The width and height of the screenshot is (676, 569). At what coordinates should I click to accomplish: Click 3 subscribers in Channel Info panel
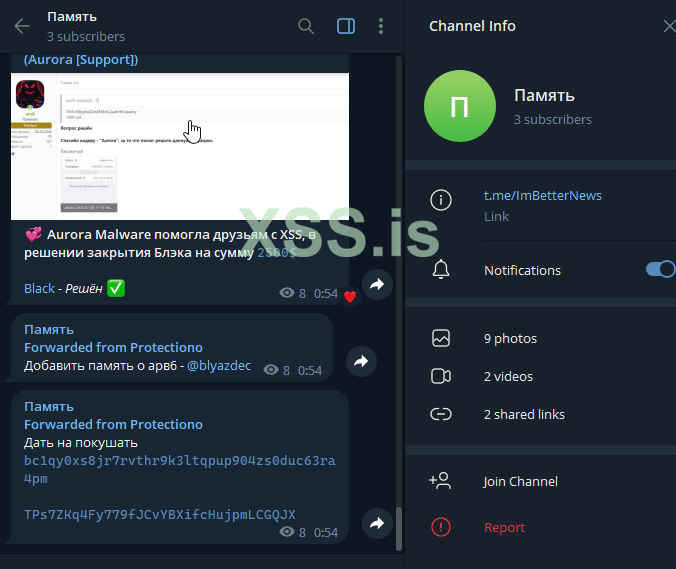(x=553, y=119)
